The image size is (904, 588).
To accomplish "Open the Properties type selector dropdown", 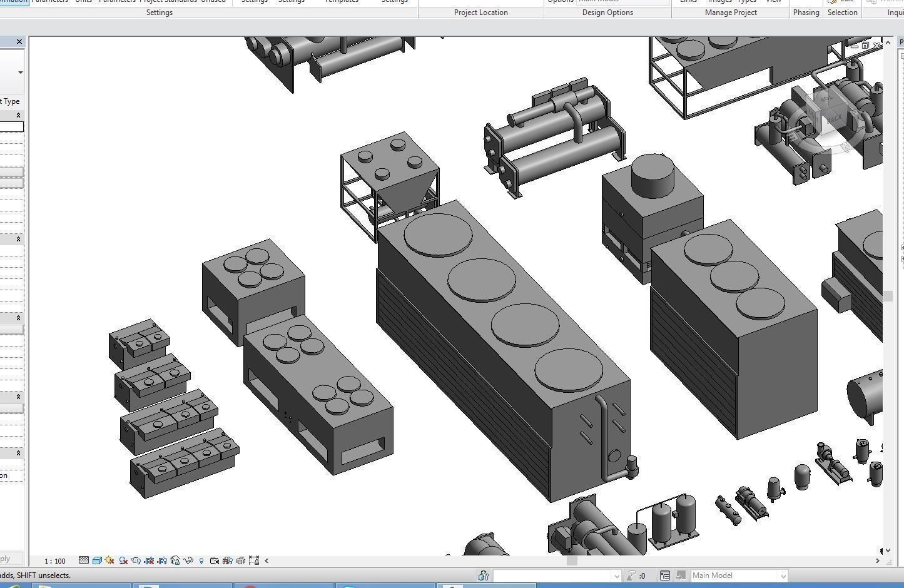I will pyautogui.click(x=20, y=72).
